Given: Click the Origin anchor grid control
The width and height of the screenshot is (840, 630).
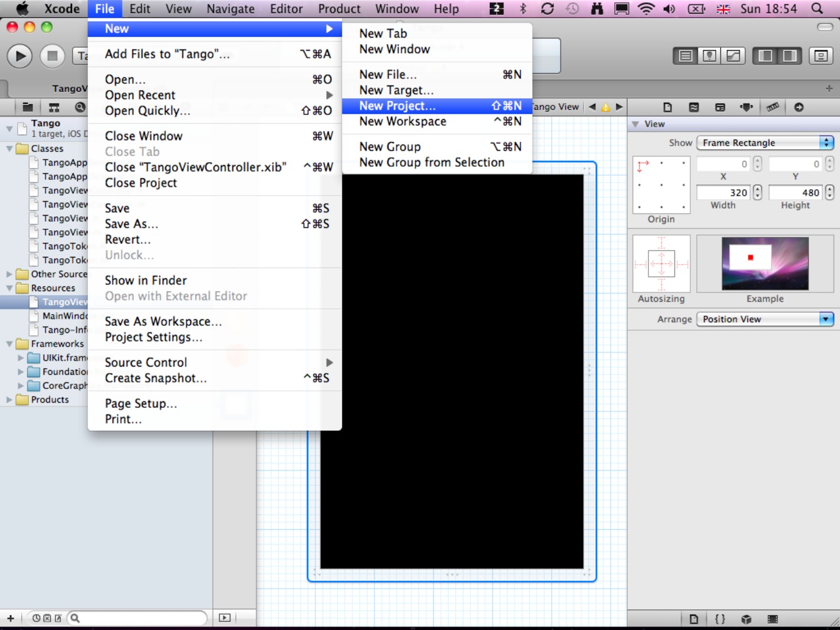Looking at the screenshot, I should click(661, 184).
